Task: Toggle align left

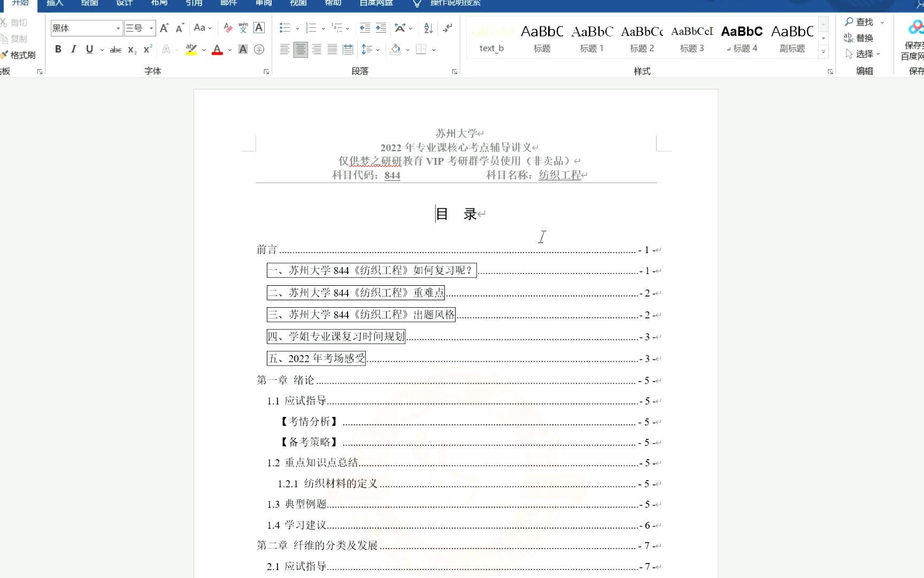Action: 284,50
